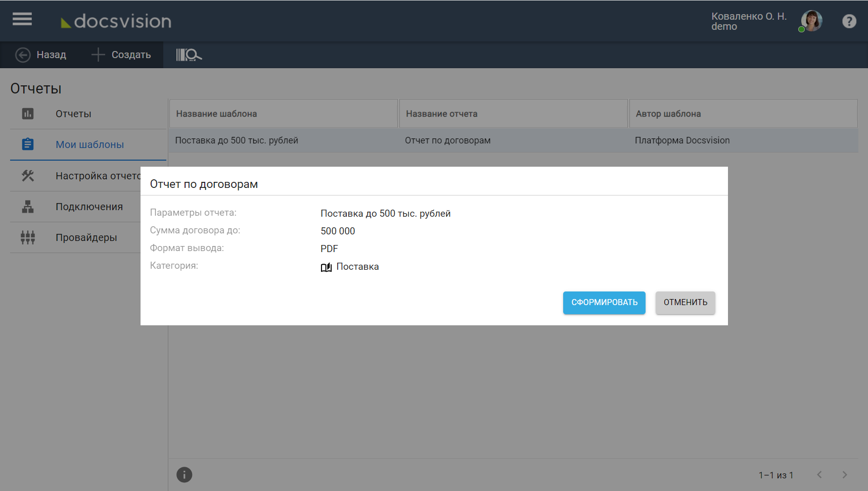Click the Providers sliders icon
The image size is (868, 491).
[28, 237]
